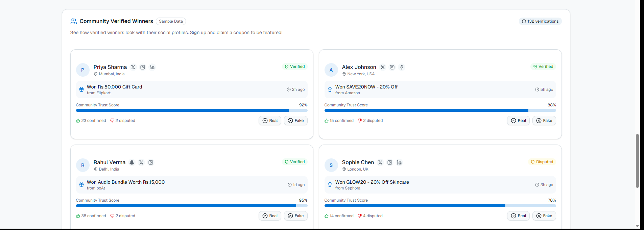Click 'New York, USA' location text
This screenshot has width=644, height=230.
pyautogui.click(x=361, y=74)
